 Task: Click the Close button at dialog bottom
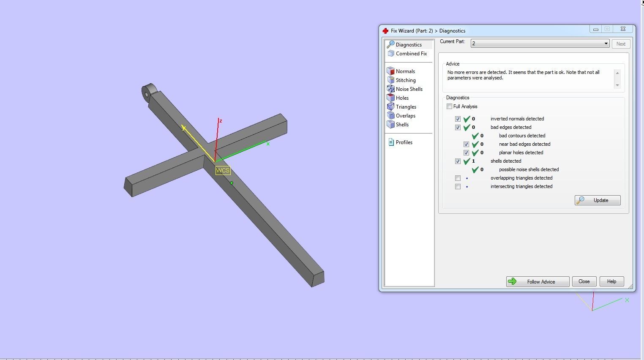tap(584, 282)
